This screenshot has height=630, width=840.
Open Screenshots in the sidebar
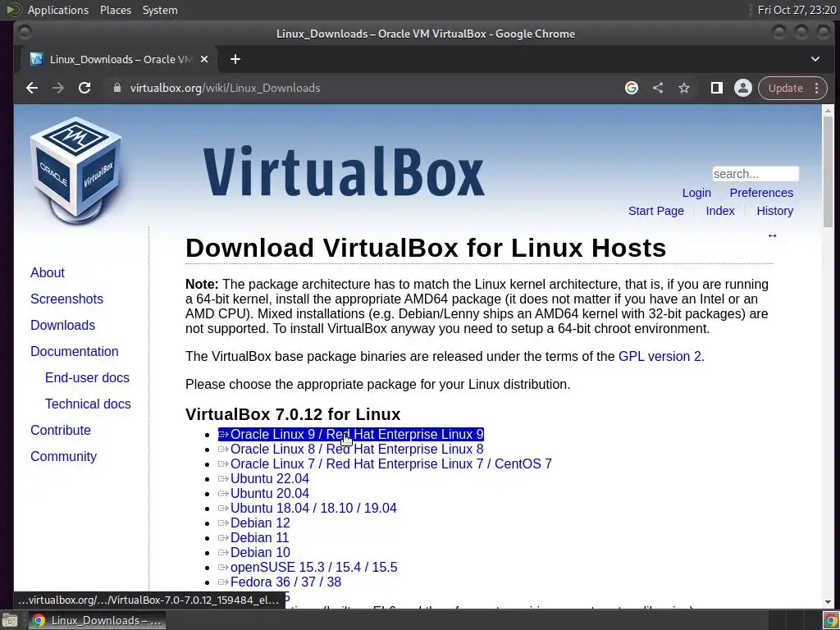[66, 299]
